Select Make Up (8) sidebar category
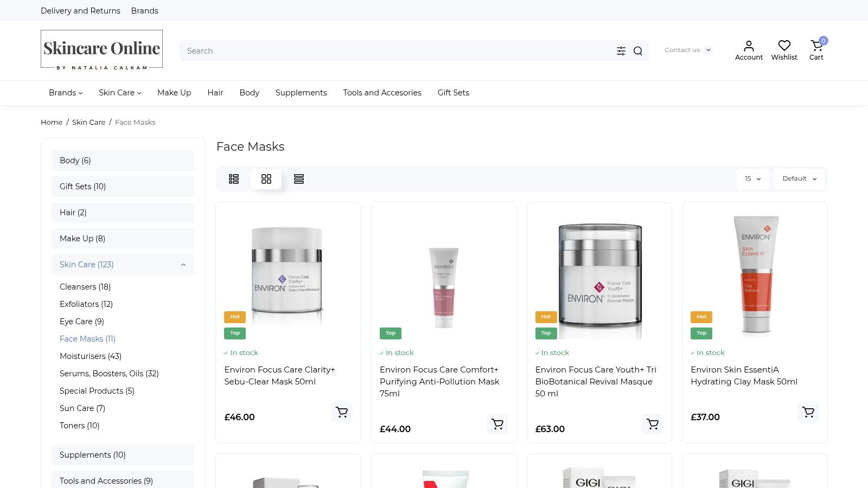868x488 pixels. coord(123,239)
